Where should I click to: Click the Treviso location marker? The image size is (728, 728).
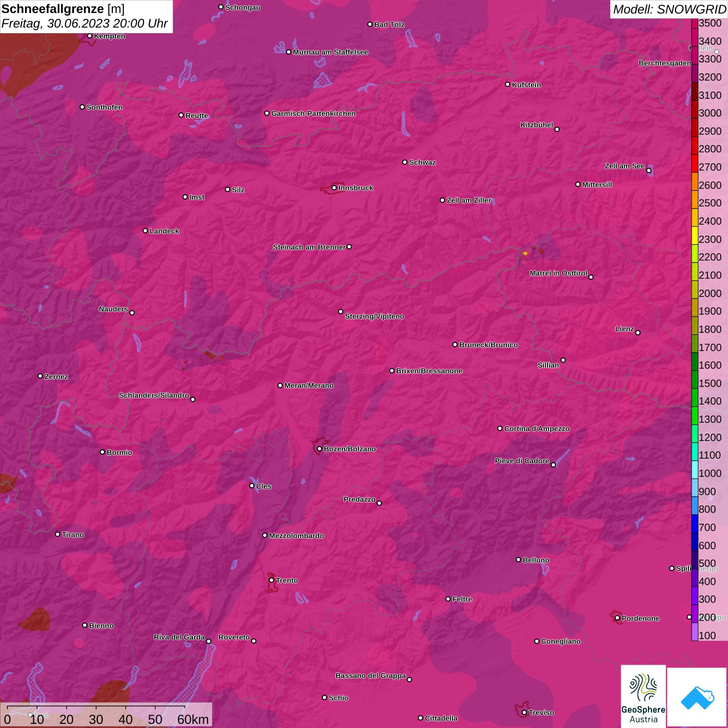click(x=524, y=712)
